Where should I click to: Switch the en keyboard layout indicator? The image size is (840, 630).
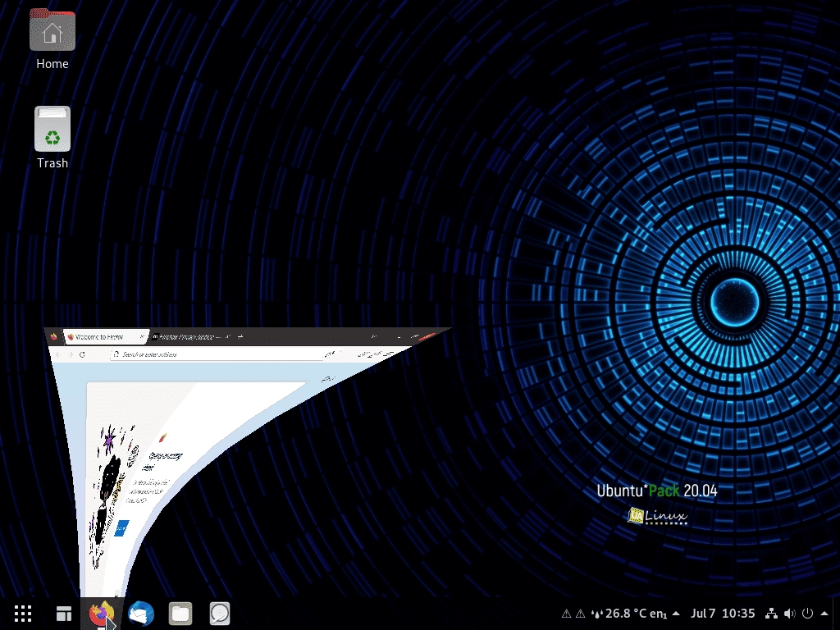pos(659,614)
